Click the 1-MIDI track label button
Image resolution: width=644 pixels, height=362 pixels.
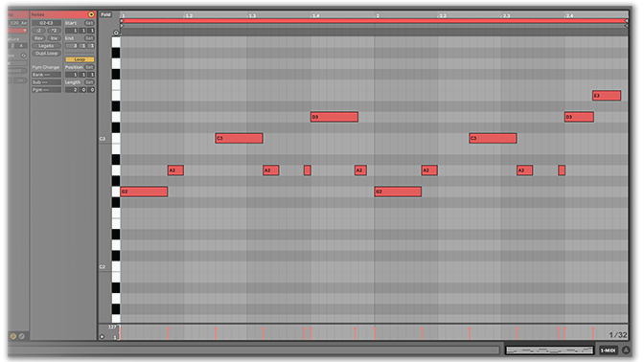click(608, 351)
